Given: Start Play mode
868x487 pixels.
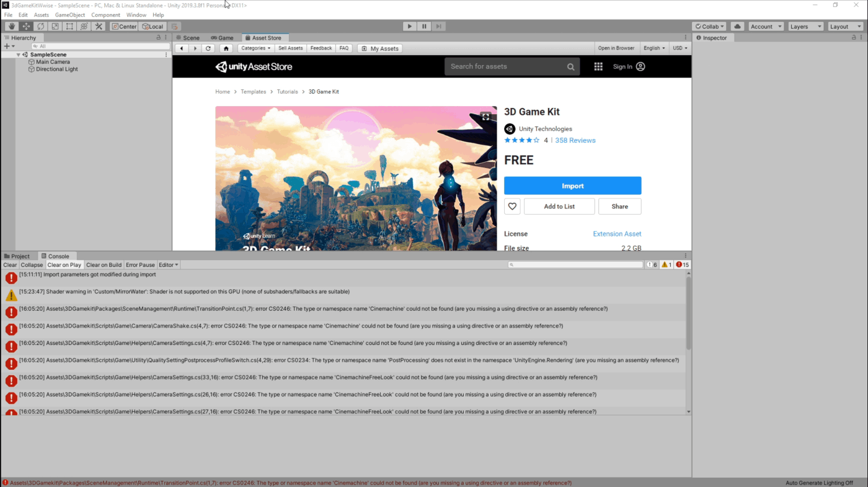Looking at the screenshot, I should [409, 26].
